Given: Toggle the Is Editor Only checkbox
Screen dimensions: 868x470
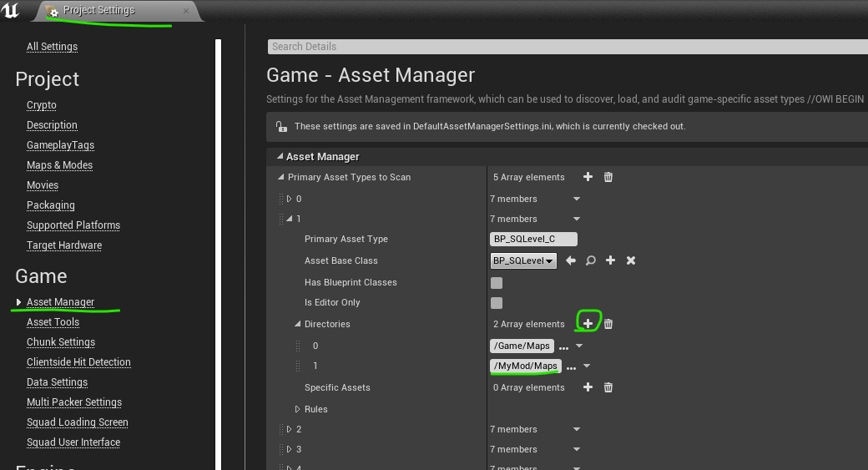Looking at the screenshot, I should (497, 303).
